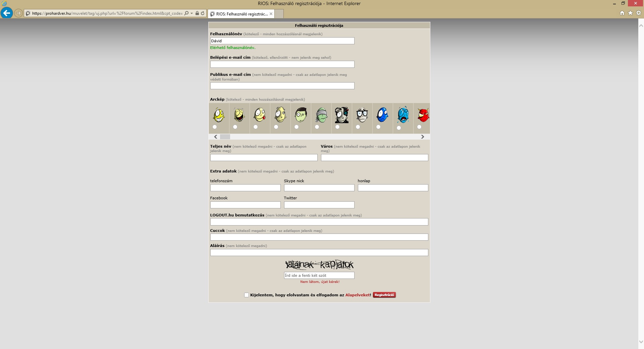Focus the Felhasználónév field containing Dávid
Image resolution: width=644 pixels, height=349 pixels.
click(282, 41)
